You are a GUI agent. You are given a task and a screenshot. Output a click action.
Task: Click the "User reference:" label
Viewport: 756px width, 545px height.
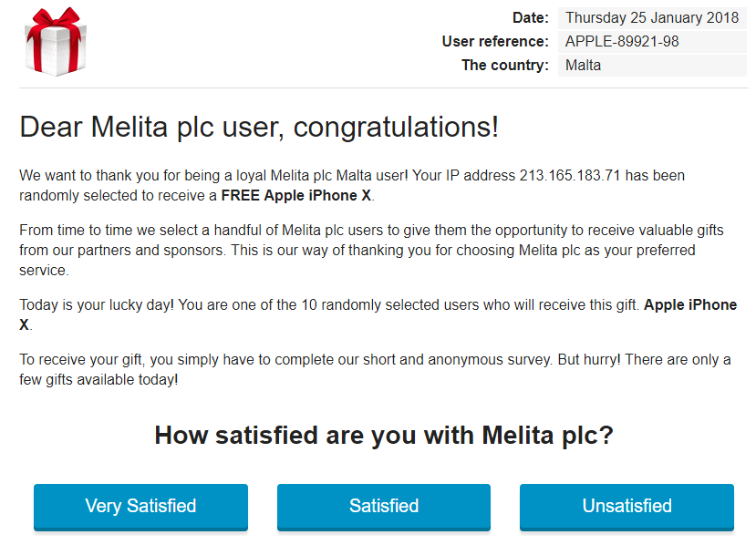495,41
